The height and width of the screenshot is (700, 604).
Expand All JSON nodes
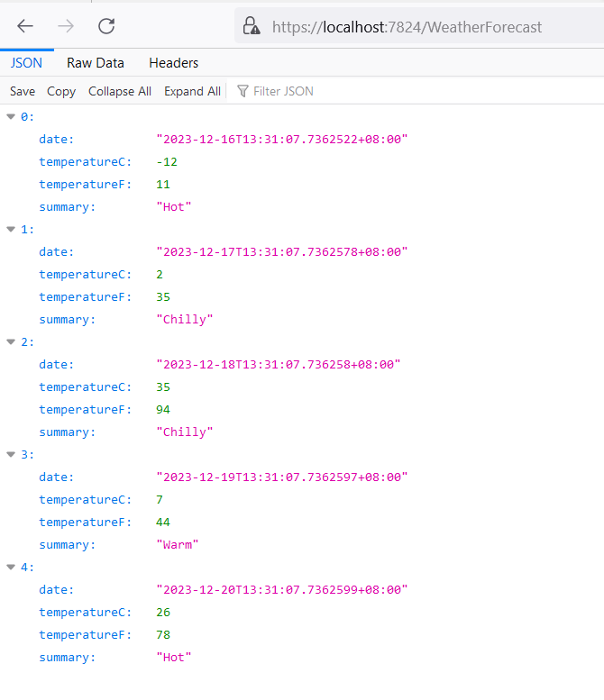193,91
